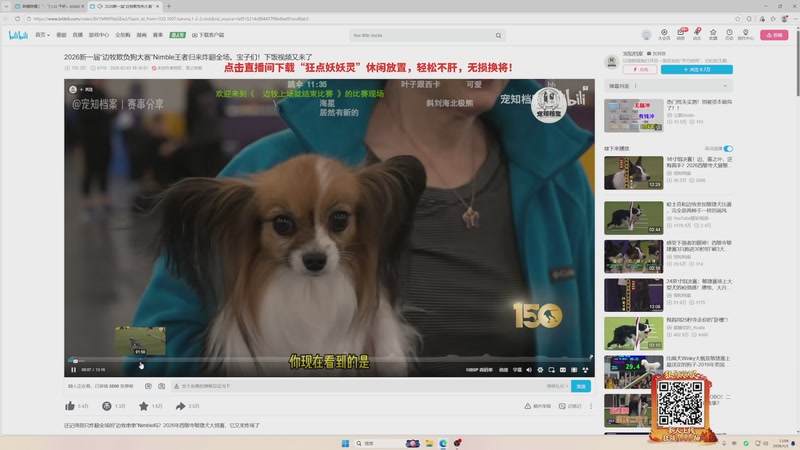Open the 1080P quality selector
This screenshot has width=800, height=450.
click(x=479, y=369)
